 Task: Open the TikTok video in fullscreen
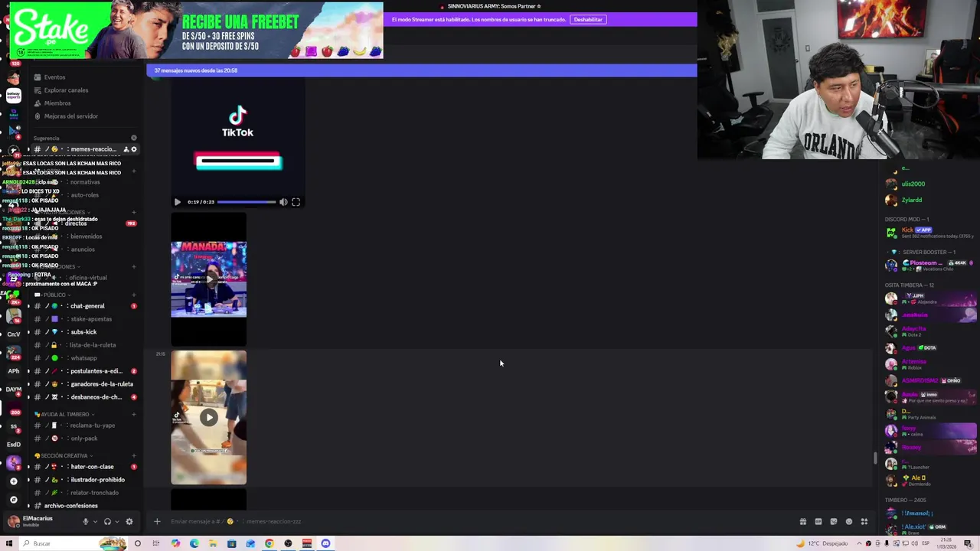(x=296, y=202)
